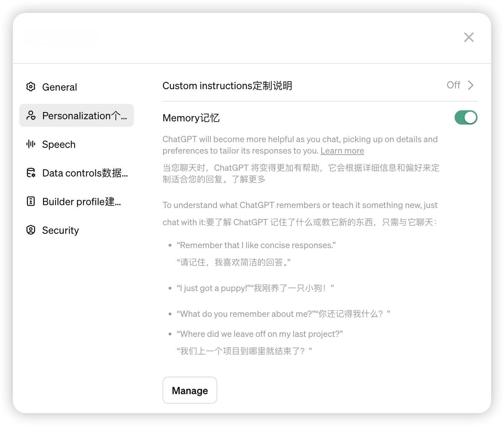This screenshot has height=426, width=504.
Task: Click the Manage button
Action: point(190,390)
